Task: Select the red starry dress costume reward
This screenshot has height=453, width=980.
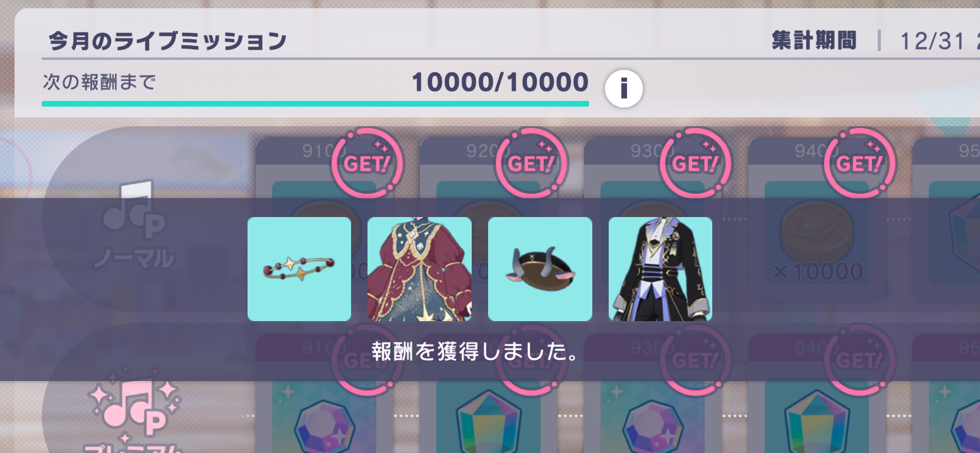Action: point(419,269)
